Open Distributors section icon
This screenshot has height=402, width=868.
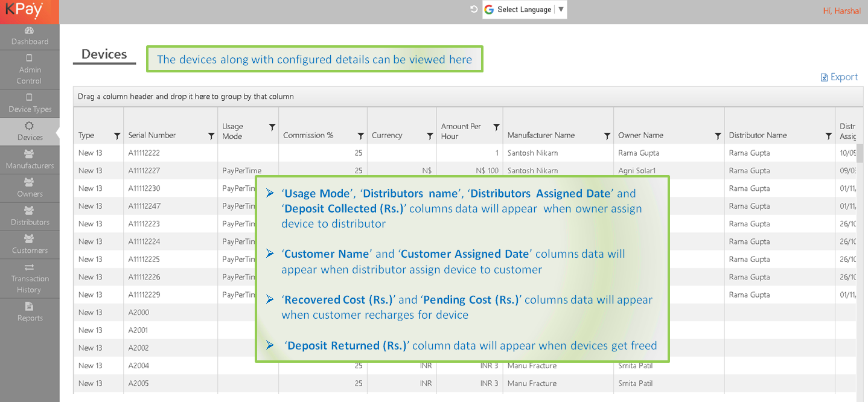29,211
